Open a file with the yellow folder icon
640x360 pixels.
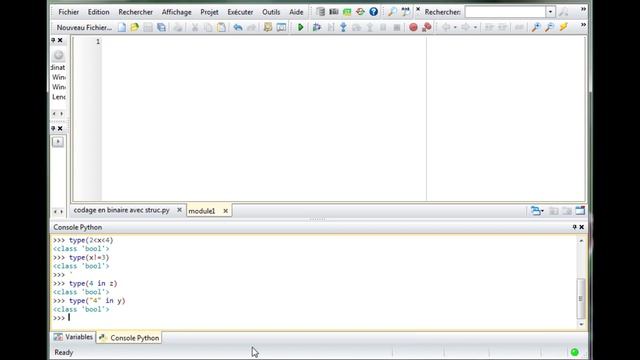pos(135,27)
